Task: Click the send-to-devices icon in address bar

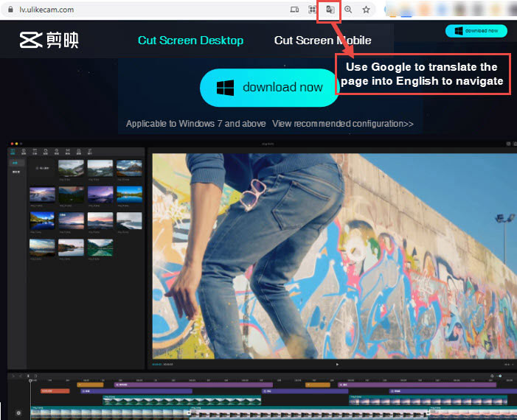Action: point(294,10)
